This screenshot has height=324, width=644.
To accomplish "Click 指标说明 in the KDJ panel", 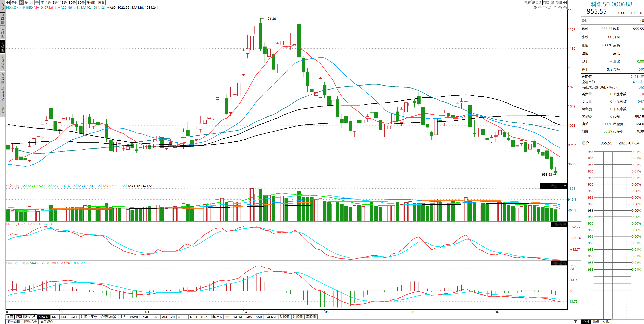I will pos(559,224).
